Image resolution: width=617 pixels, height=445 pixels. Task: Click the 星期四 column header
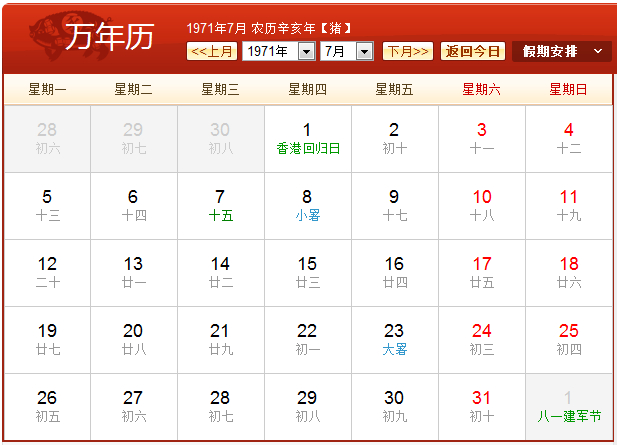coord(307,89)
